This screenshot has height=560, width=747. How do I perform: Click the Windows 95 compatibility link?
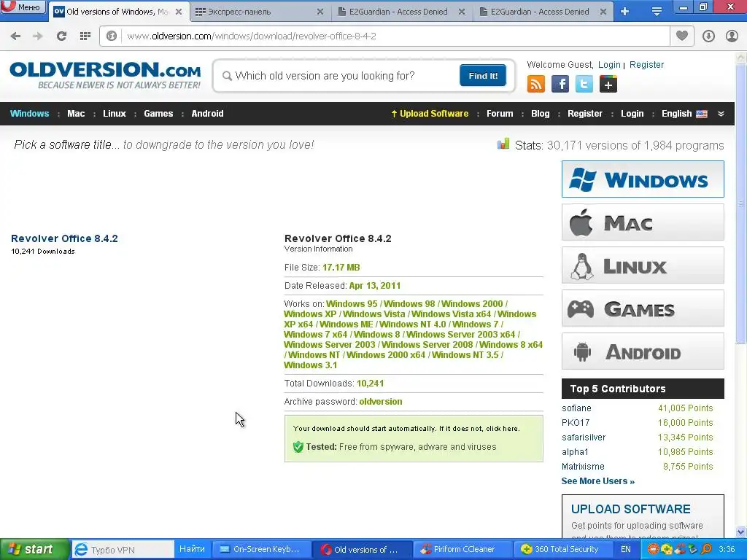[352, 304]
